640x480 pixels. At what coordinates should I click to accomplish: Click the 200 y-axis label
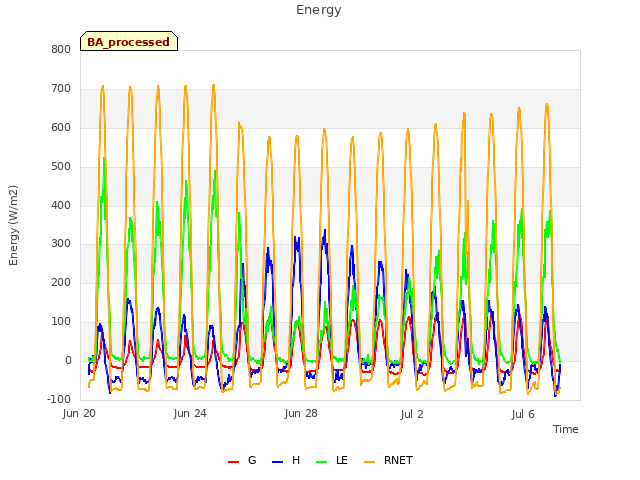point(61,282)
